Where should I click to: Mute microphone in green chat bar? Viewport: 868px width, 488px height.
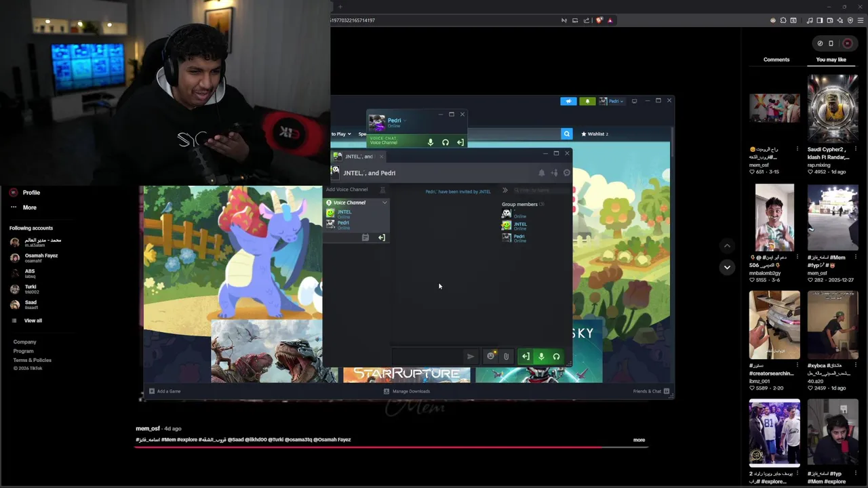541,357
